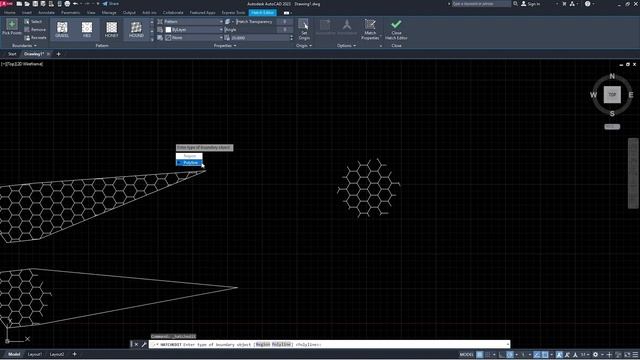Click the Top 2D Wireframe viewport label
This screenshot has height=360, width=640.
pyautogui.click(x=22, y=64)
